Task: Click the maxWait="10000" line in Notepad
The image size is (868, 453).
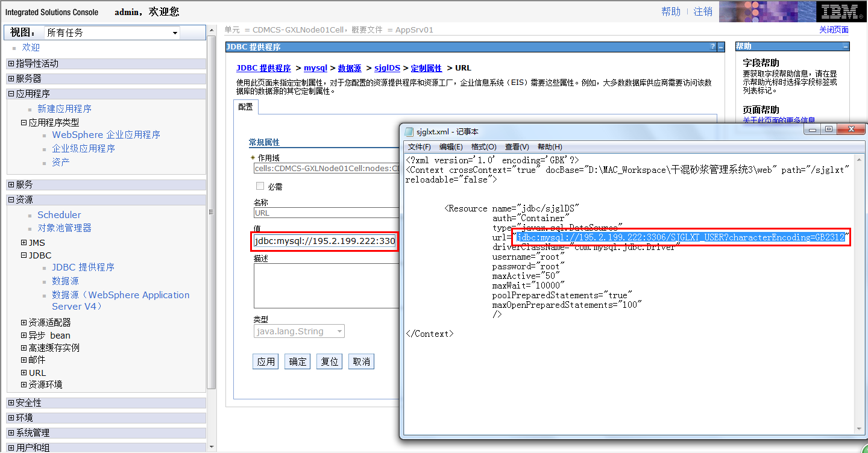Action: [529, 286]
